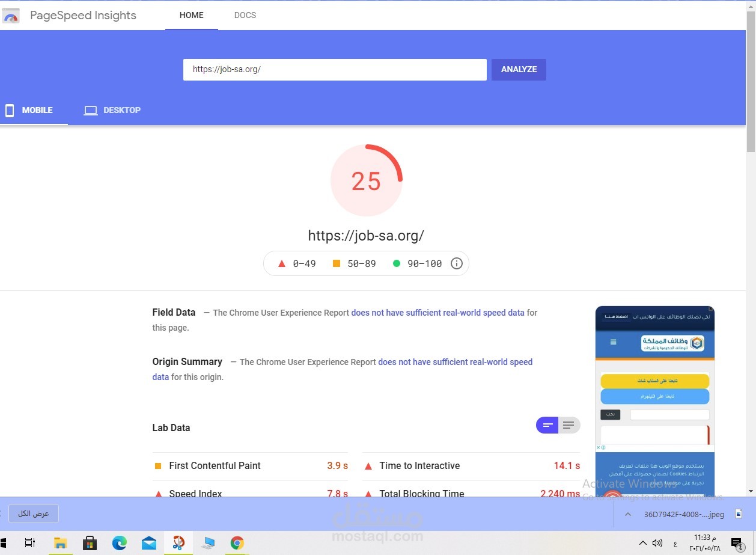Click the orange square 50–89 legend icon

(336, 263)
